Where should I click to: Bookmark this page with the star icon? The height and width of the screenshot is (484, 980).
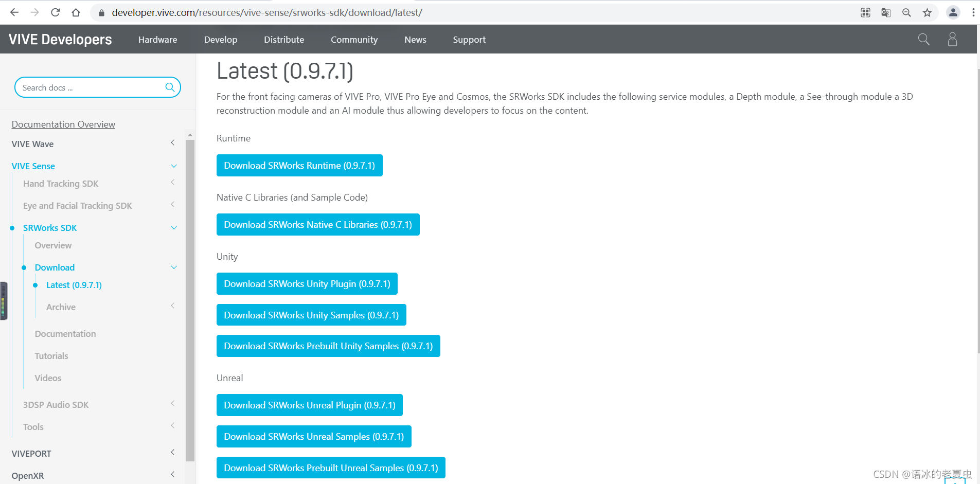[x=927, y=12]
